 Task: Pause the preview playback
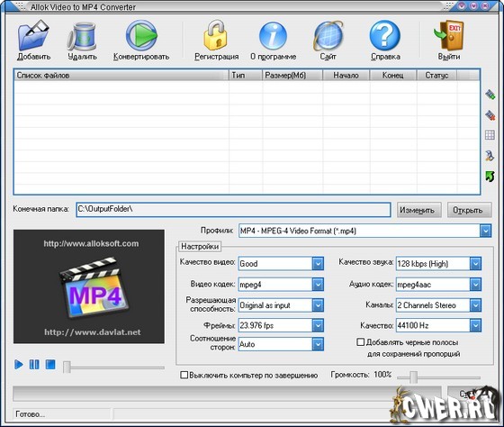[x=34, y=365]
